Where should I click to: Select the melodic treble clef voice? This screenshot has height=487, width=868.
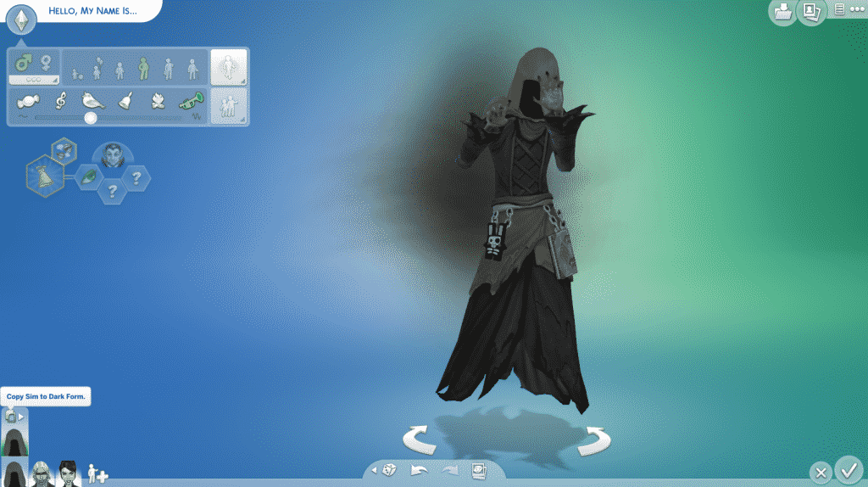(x=61, y=101)
